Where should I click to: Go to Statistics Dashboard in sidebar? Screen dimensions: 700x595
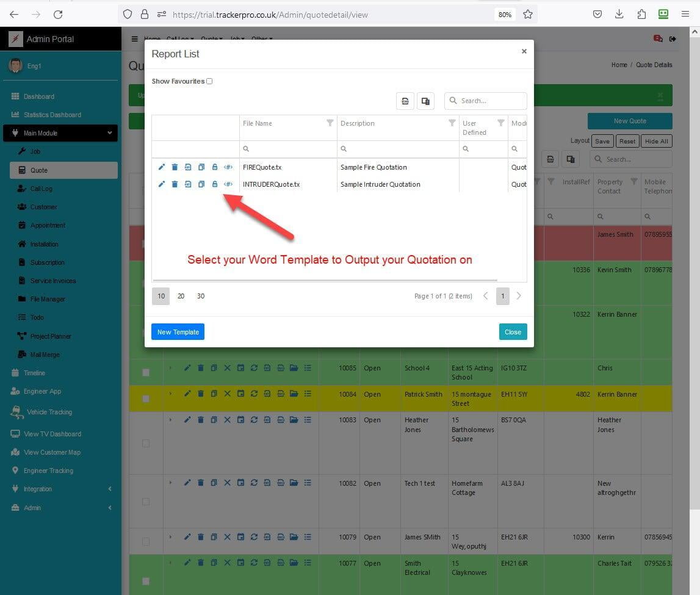[x=52, y=115]
